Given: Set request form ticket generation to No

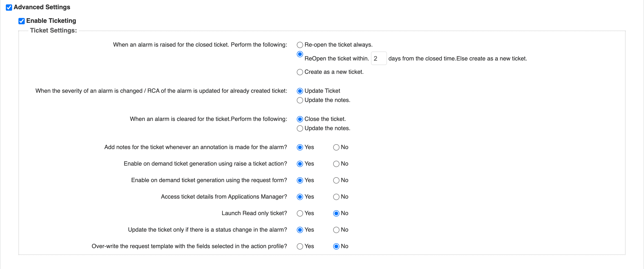Looking at the screenshot, I should tap(336, 180).
